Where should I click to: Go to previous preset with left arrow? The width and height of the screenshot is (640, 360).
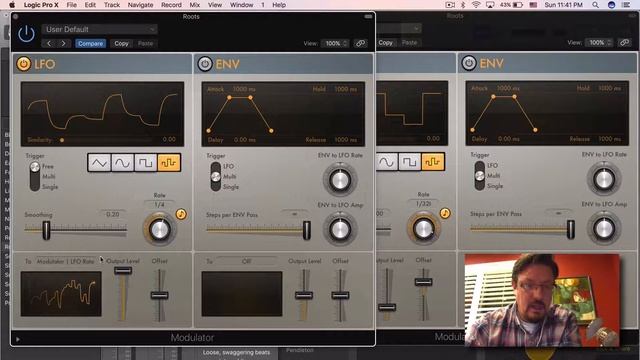(49, 43)
